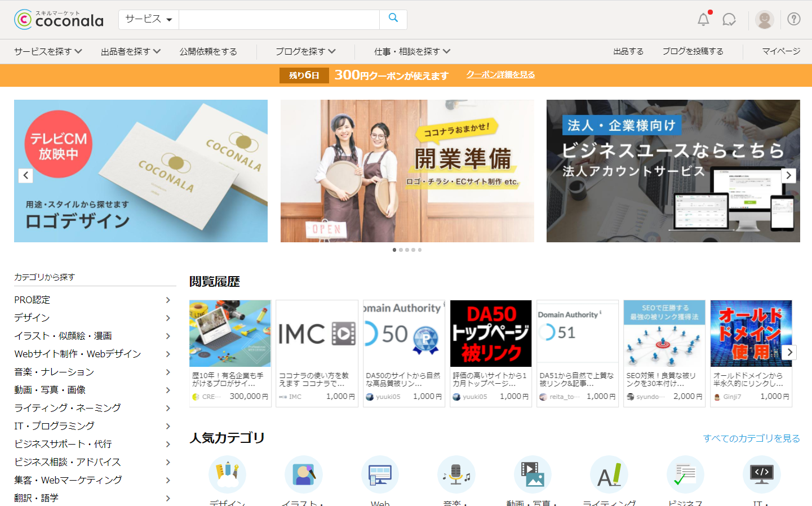Click the coconala logo
Screen dimensions: 812x506
point(59,20)
